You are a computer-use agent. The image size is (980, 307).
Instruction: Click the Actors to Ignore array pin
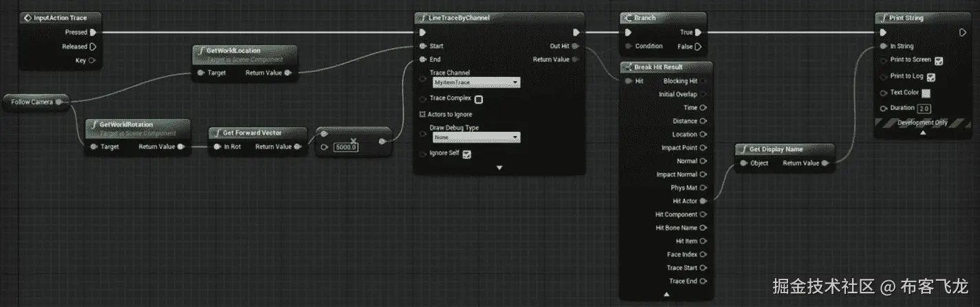pos(423,114)
